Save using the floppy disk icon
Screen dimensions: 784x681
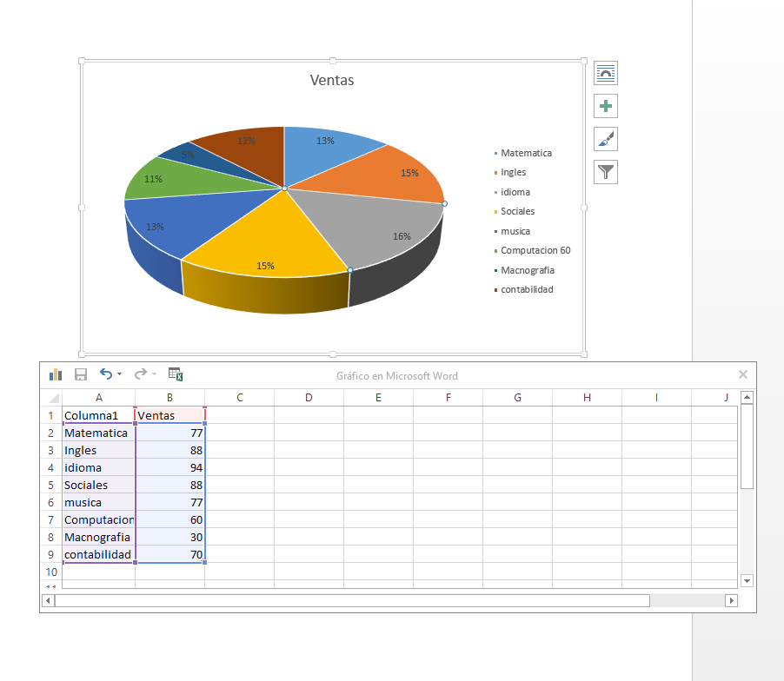[x=81, y=374]
